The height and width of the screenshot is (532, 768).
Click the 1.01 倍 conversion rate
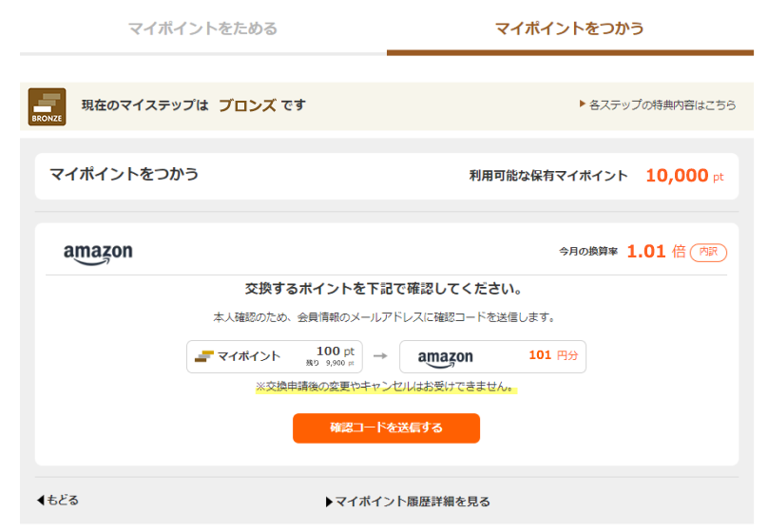pyautogui.click(x=657, y=252)
